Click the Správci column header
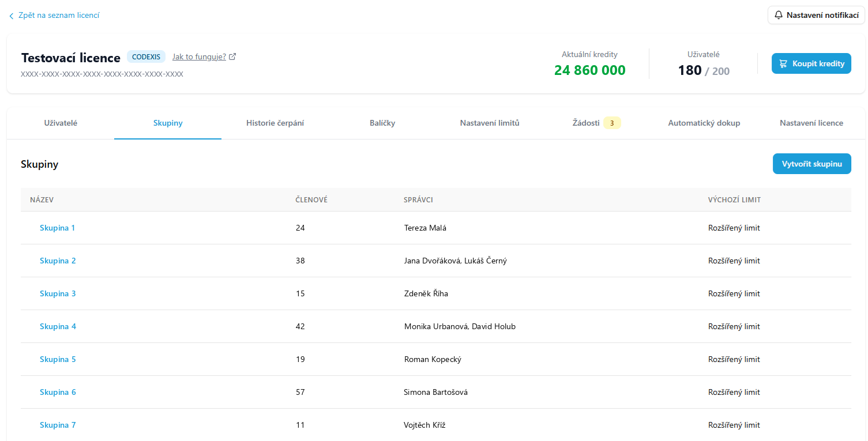This screenshot has height=441, width=868. click(418, 199)
